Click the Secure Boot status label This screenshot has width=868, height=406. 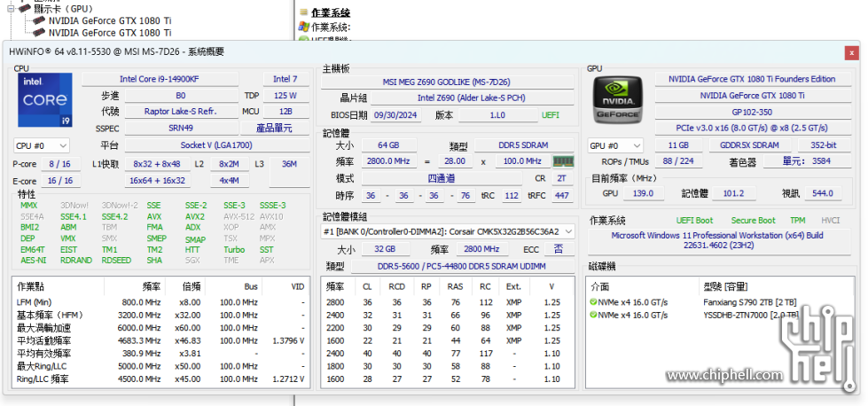pos(753,220)
